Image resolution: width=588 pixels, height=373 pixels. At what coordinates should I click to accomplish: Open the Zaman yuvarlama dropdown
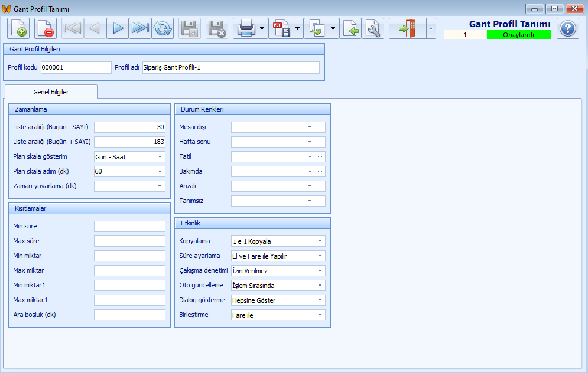[160, 186]
